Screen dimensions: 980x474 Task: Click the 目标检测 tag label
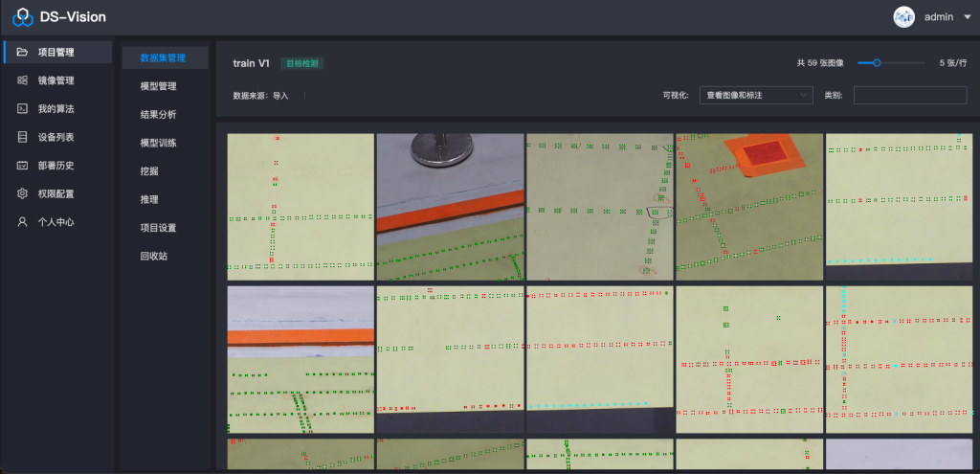point(301,63)
